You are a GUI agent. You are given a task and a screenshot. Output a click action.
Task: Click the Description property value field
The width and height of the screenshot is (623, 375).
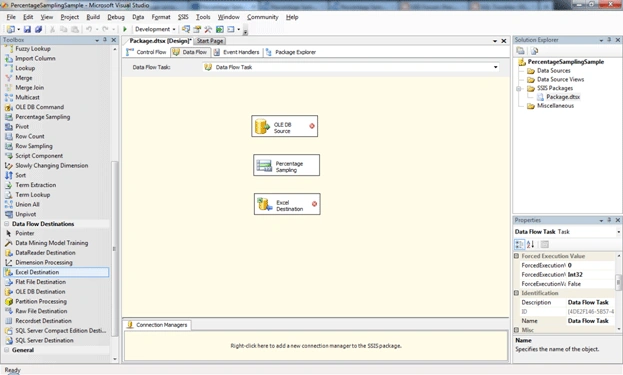click(x=590, y=302)
